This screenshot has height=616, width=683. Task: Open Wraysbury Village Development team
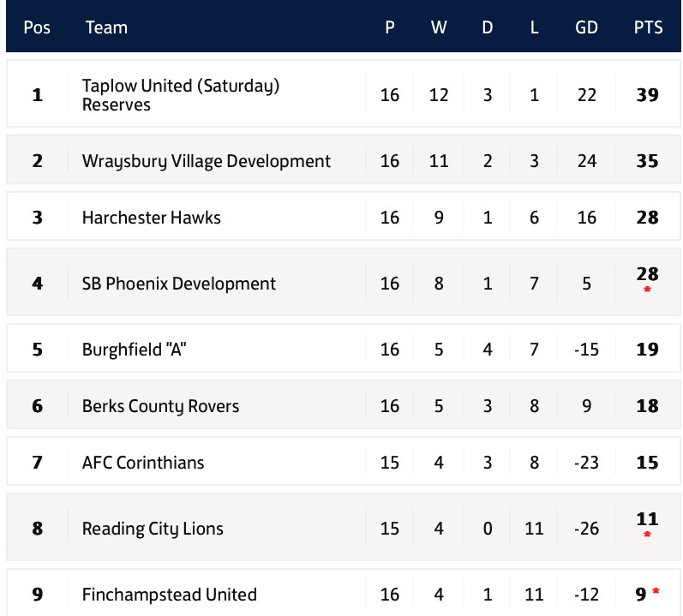tap(206, 161)
